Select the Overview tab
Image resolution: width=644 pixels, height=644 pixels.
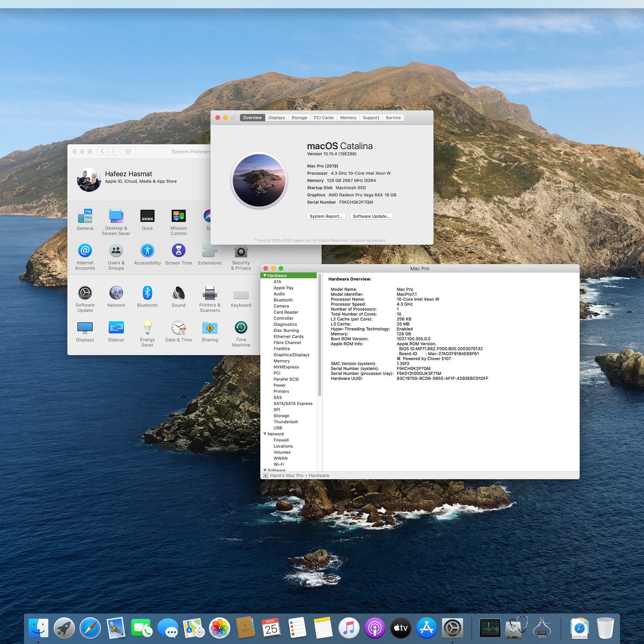(x=252, y=118)
